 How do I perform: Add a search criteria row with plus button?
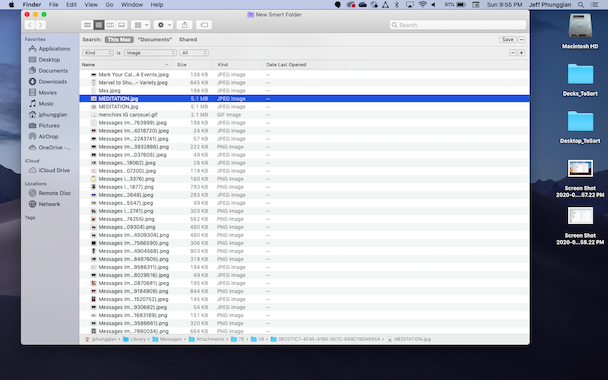point(521,53)
